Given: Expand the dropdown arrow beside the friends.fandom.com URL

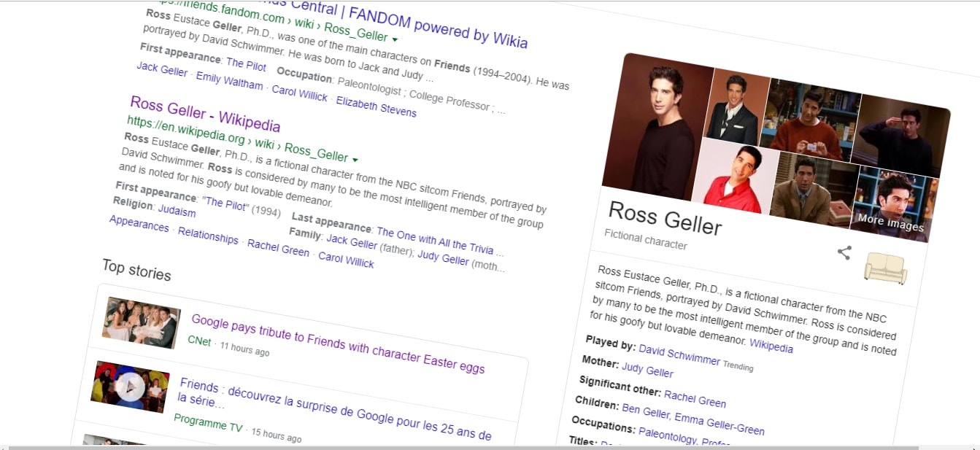Looking at the screenshot, I should click(x=395, y=39).
